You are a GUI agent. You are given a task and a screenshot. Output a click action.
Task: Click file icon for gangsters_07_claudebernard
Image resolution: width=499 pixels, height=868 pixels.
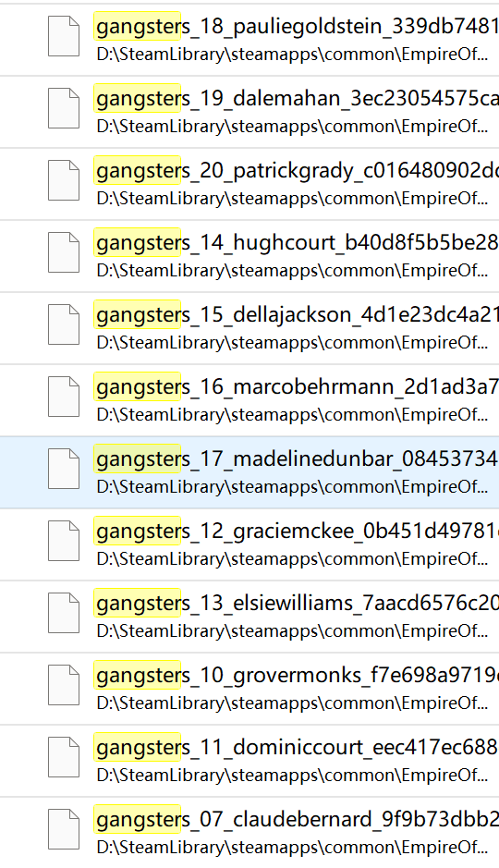64,830
